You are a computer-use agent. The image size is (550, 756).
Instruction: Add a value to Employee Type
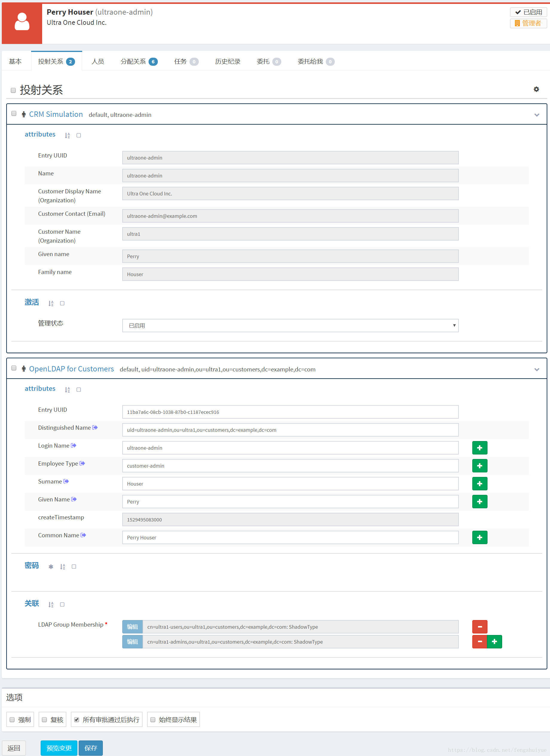(480, 466)
